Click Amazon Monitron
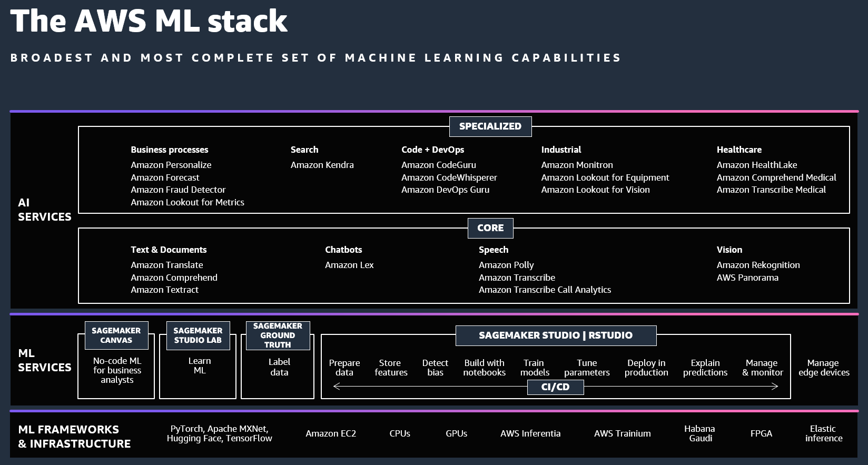 pyautogui.click(x=577, y=165)
